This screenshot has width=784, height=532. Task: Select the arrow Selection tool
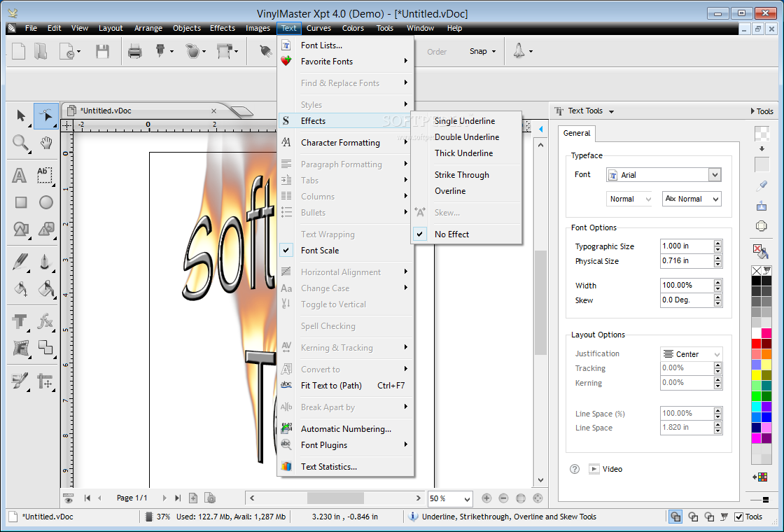coord(20,116)
